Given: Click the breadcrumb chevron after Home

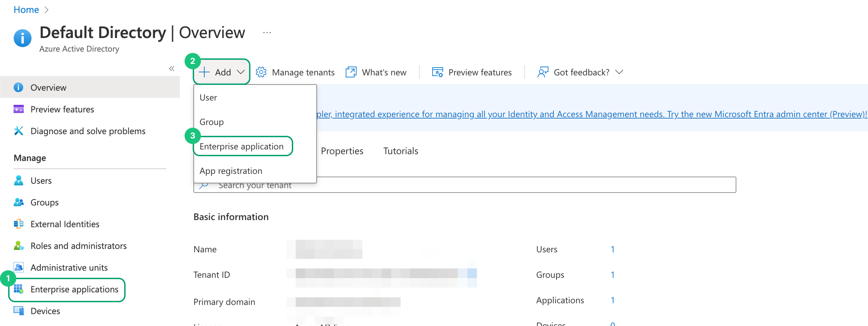Looking at the screenshot, I should coord(46,10).
